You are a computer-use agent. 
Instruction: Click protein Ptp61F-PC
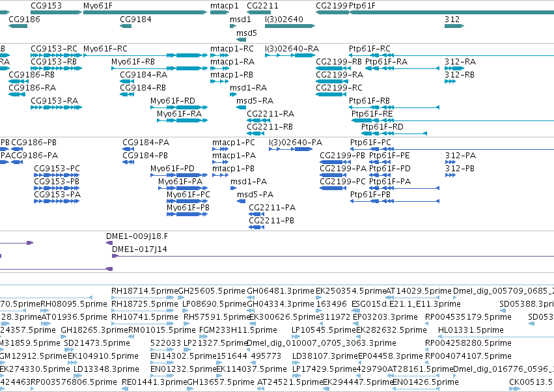[x=452, y=149]
